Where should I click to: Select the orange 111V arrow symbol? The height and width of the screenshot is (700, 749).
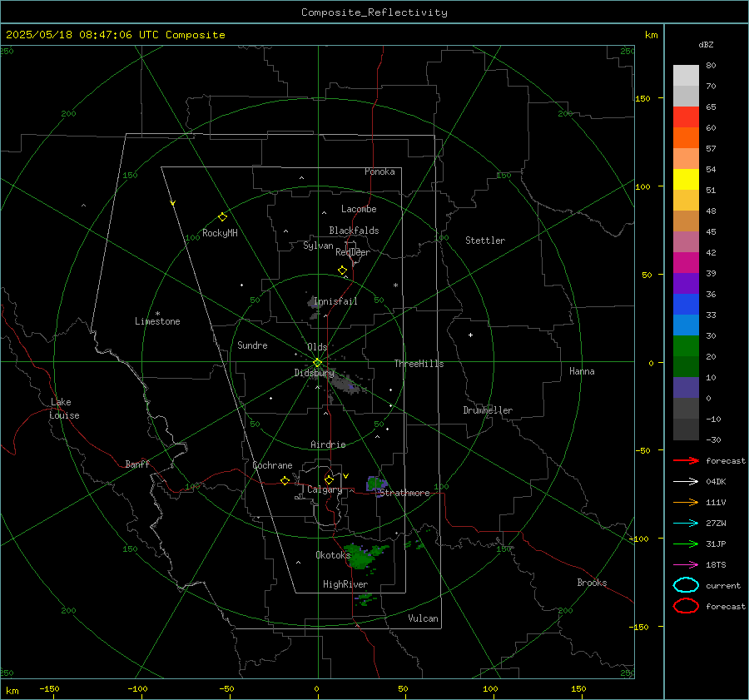click(686, 502)
